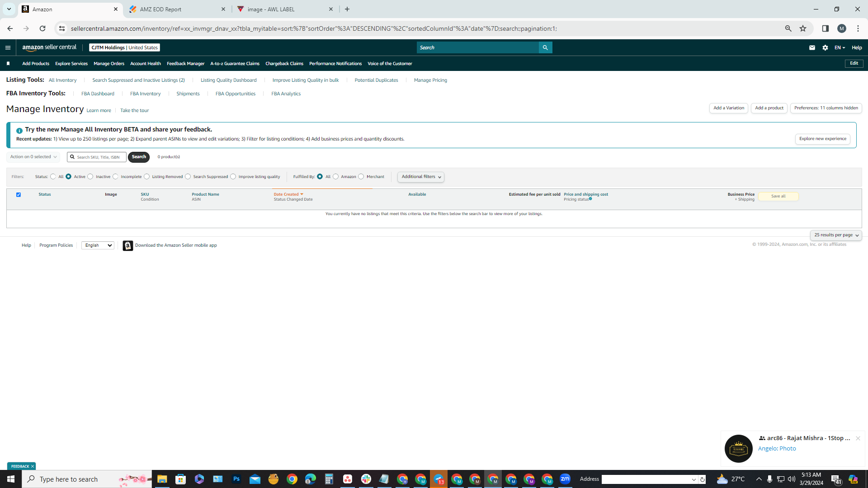Bookmark this page with the star icon
Image resolution: width=868 pixels, height=488 pixels.
coord(803,28)
